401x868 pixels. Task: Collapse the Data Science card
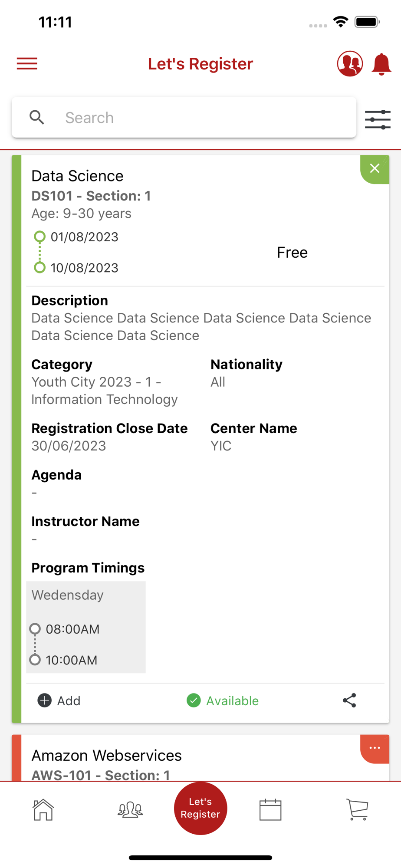pyautogui.click(x=375, y=169)
